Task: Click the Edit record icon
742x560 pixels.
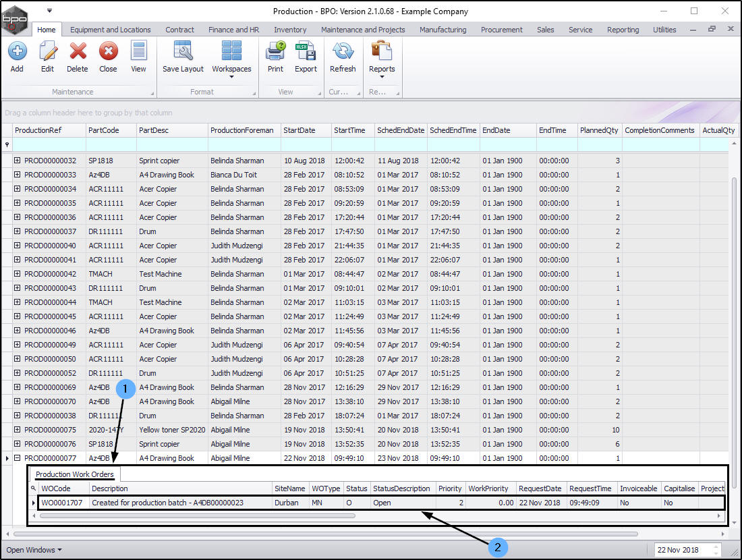Action: (x=47, y=52)
